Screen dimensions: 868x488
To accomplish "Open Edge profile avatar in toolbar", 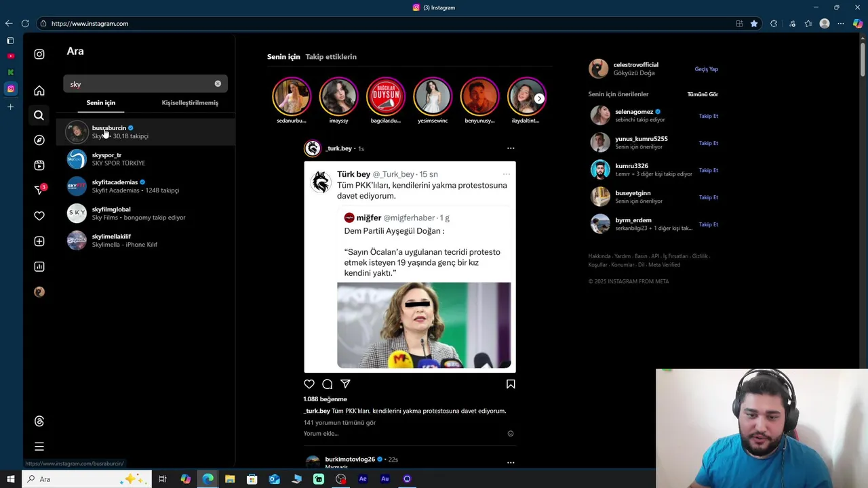I will [x=825, y=24].
